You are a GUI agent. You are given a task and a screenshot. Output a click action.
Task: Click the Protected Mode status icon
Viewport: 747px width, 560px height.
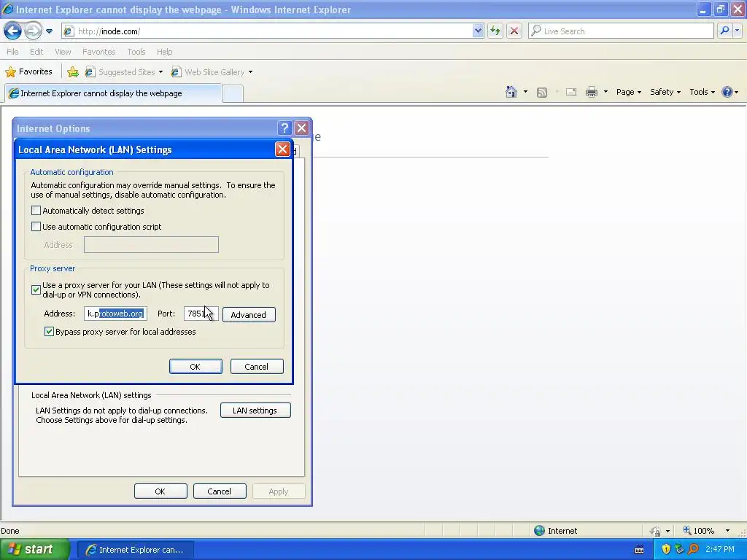[x=656, y=531]
